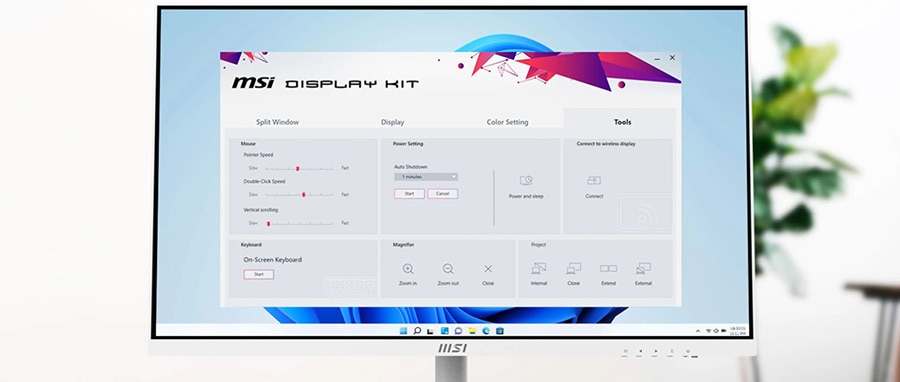The image size is (900, 382).
Task: Open Microsoft Store from the taskbar
Action: (x=499, y=331)
